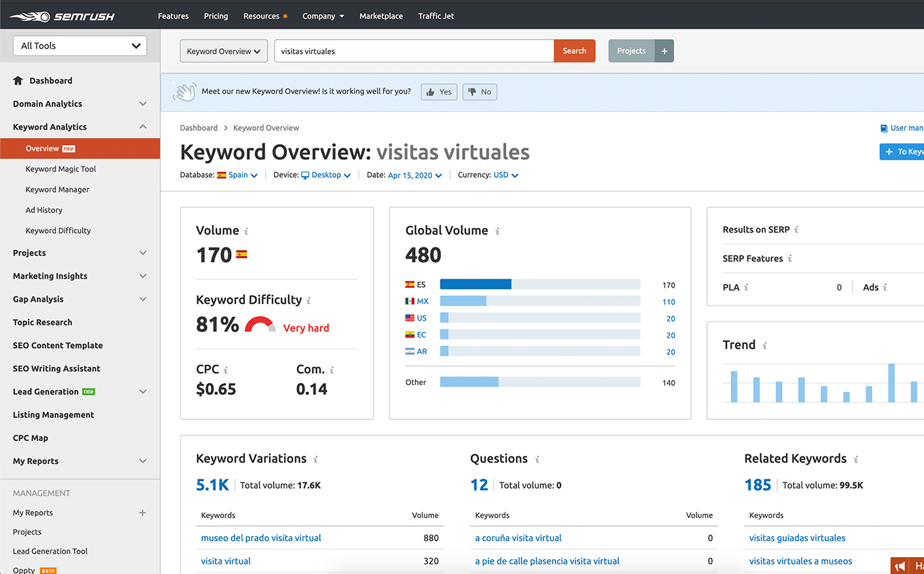Screen dimensions: 924x574
Task: Select Keyword Magic Tool in sidebar
Action: pyautogui.click(x=61, y=169)
